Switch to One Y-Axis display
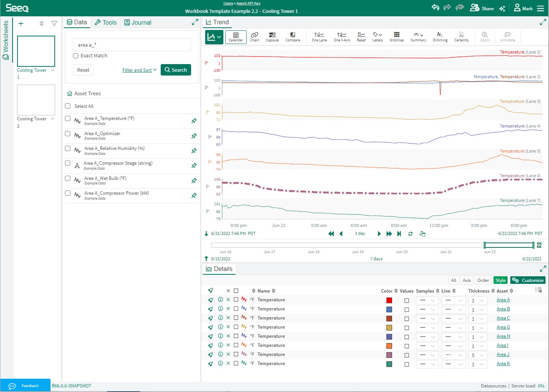 point(342,37)
